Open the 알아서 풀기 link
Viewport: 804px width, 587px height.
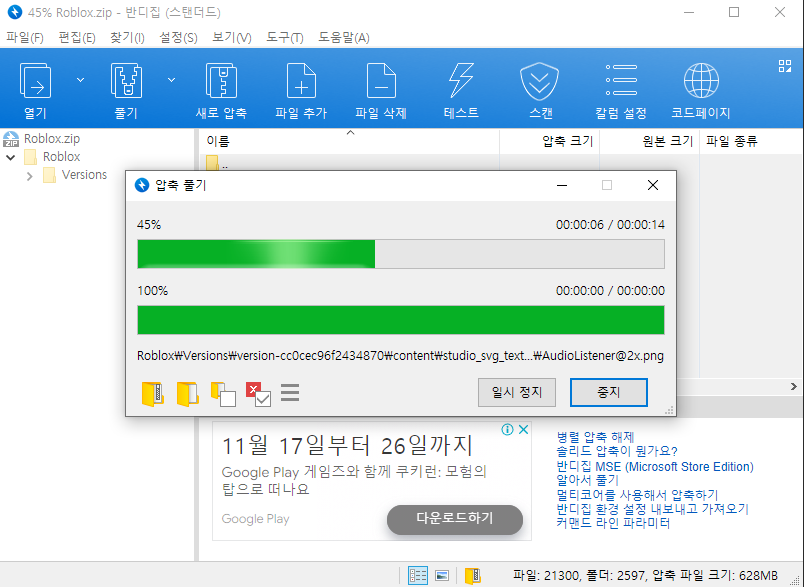(588, 480)
